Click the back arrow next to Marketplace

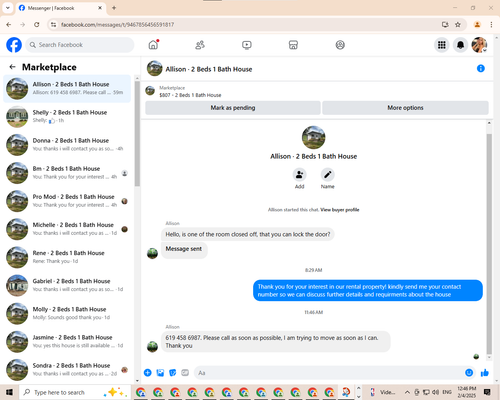[12, 67]
